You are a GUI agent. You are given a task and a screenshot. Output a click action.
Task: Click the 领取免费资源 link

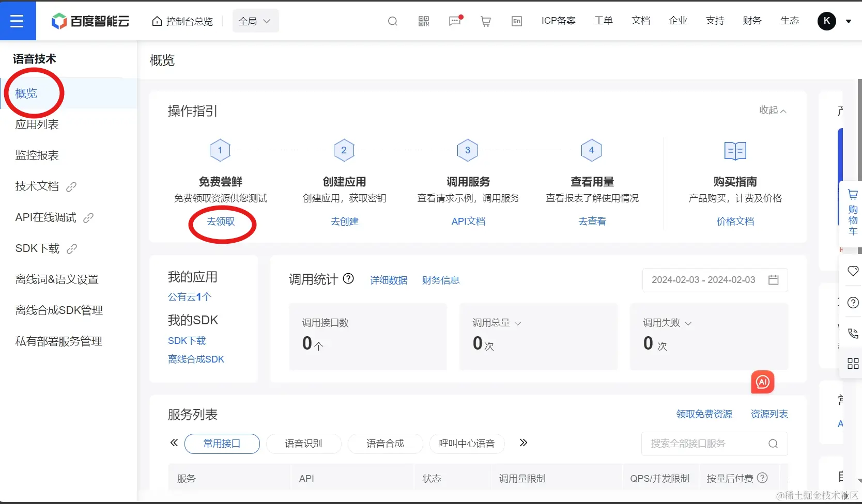point(704,414)
